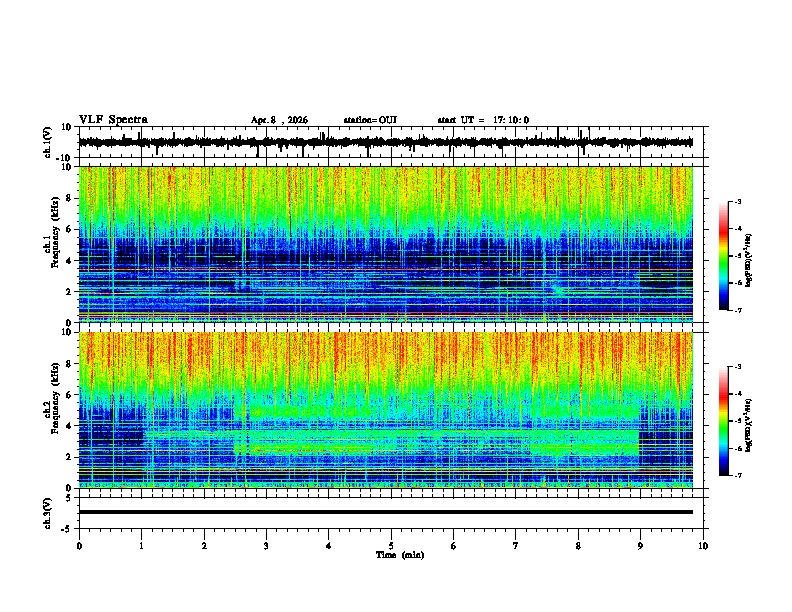The width and height of the screenshot is (792, 612).
Task: Click the "5" tick on ch.3(V) axis
Action: pos(70,498)
